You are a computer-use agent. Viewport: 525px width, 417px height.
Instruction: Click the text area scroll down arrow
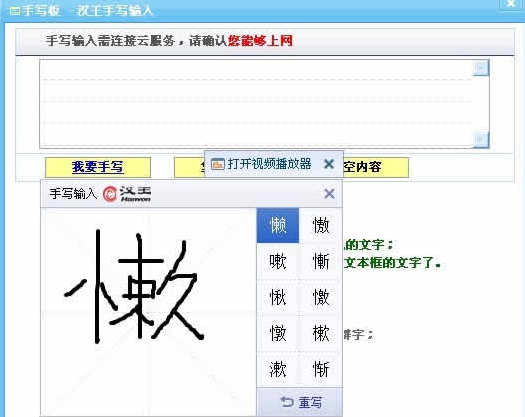(x=481, y=139)
